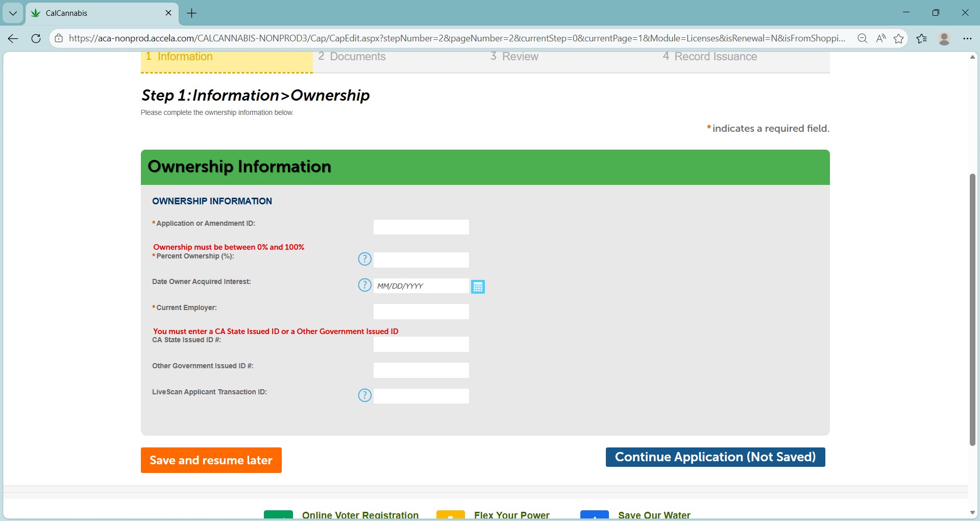Click the 'Step 1:Information>Ownership' heading
The width and height of the screenshot is (980, 521).
pos(255,96)
